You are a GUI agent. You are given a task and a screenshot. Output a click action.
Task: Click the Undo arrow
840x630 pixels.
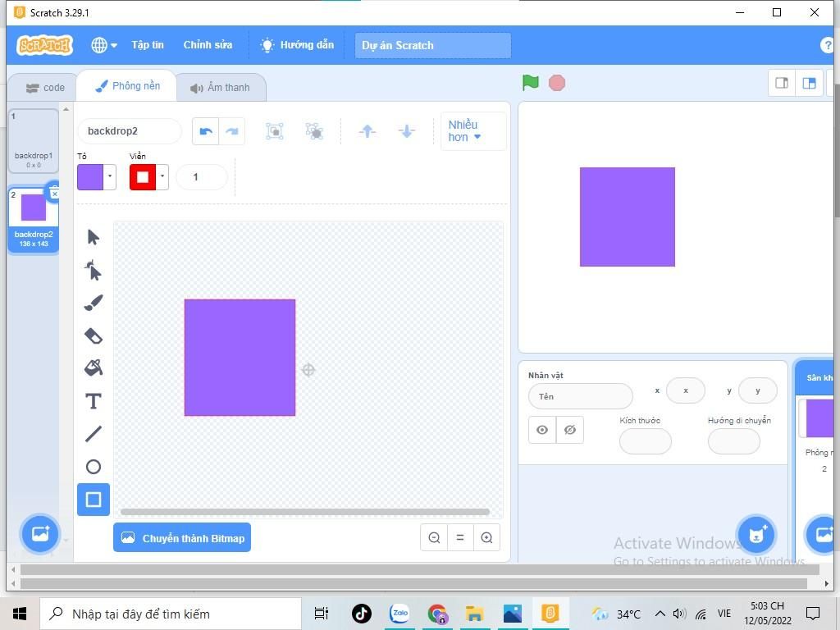point(206,131)
